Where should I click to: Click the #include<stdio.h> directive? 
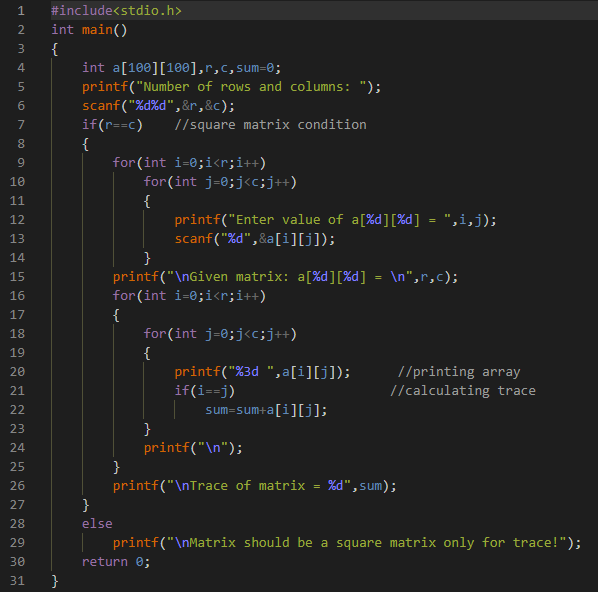pos(116,11)
